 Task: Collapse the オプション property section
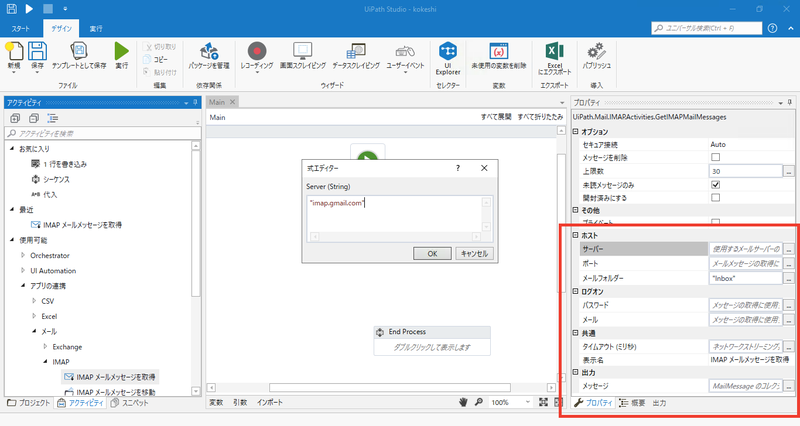(576, 131)
